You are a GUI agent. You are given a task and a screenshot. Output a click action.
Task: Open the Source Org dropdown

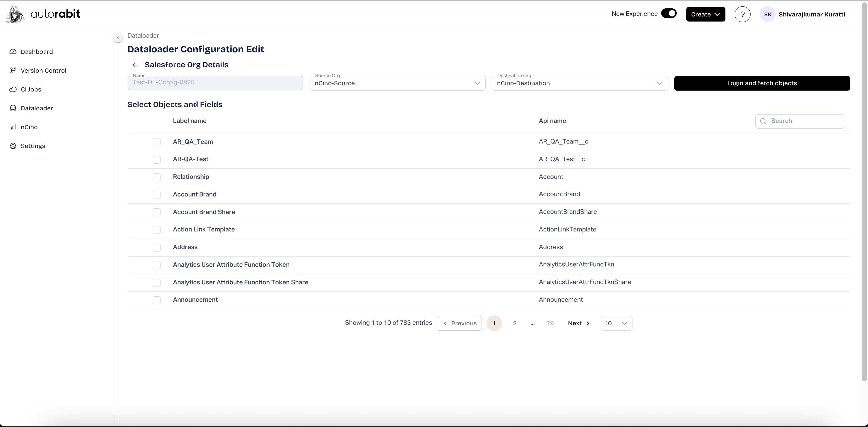(x=397, y=83)
